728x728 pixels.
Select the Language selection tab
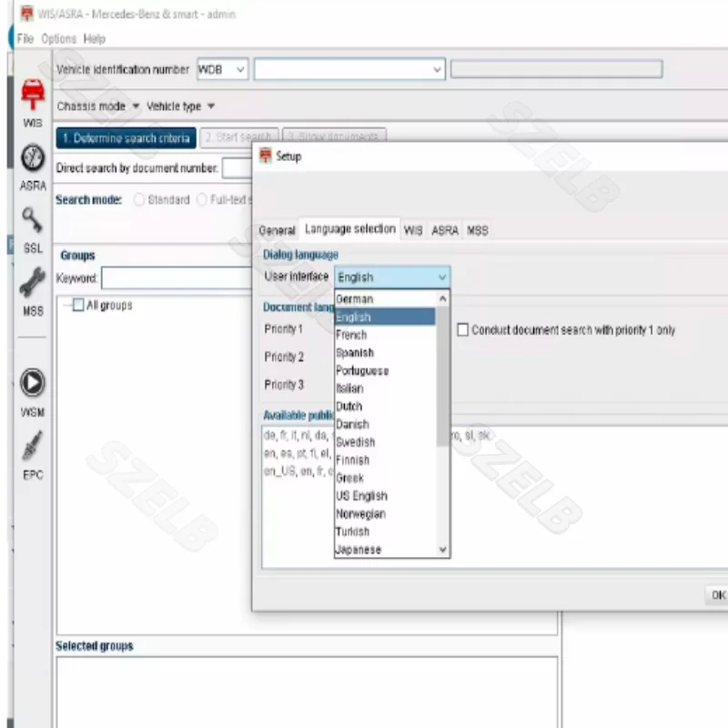350,229
